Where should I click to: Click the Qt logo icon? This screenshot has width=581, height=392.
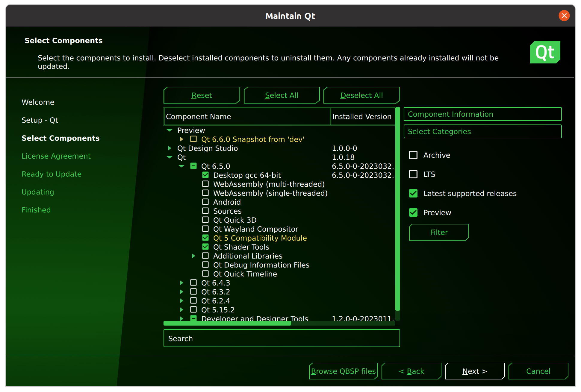[x=545, y=52]
